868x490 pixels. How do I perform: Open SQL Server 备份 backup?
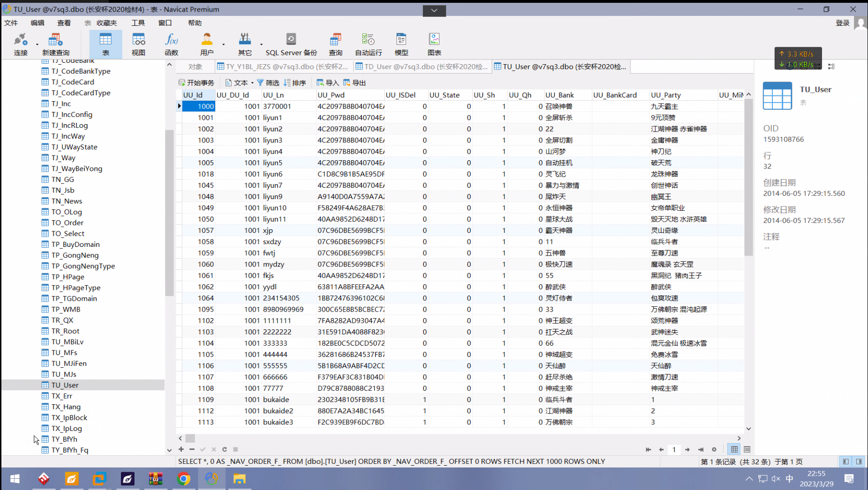[x=291, y=45]
